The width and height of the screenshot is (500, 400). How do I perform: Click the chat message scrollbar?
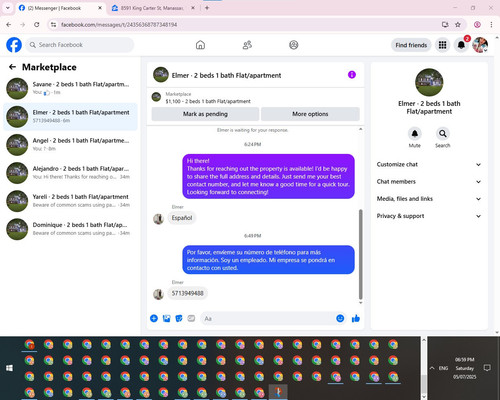[360, 254]
